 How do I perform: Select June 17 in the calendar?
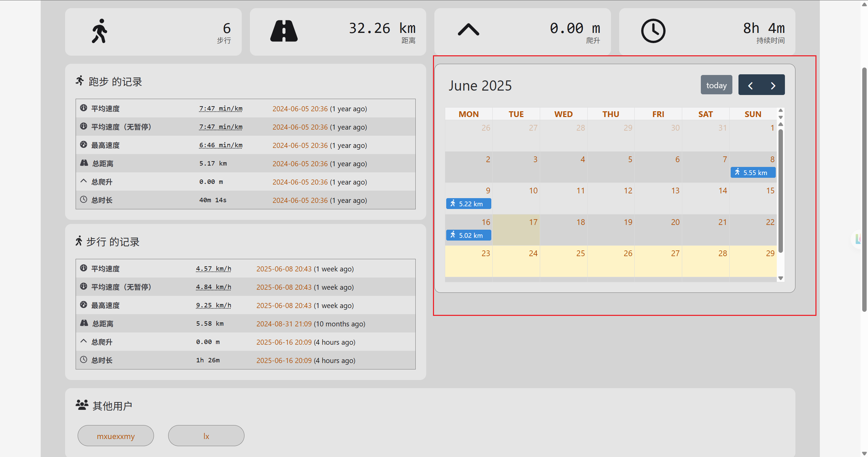tap(516, 230)
